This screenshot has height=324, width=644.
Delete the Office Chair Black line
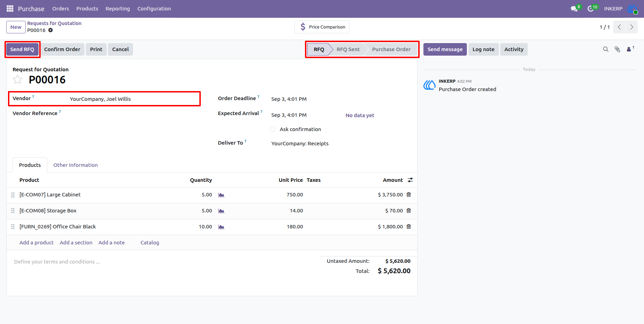[x=409, y=227]
